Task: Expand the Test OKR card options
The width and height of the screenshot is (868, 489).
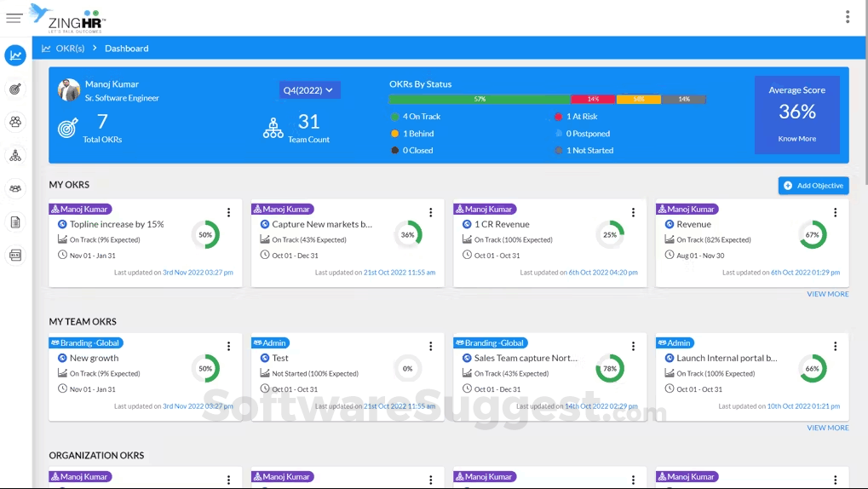Action: click(x=431, y=347)
